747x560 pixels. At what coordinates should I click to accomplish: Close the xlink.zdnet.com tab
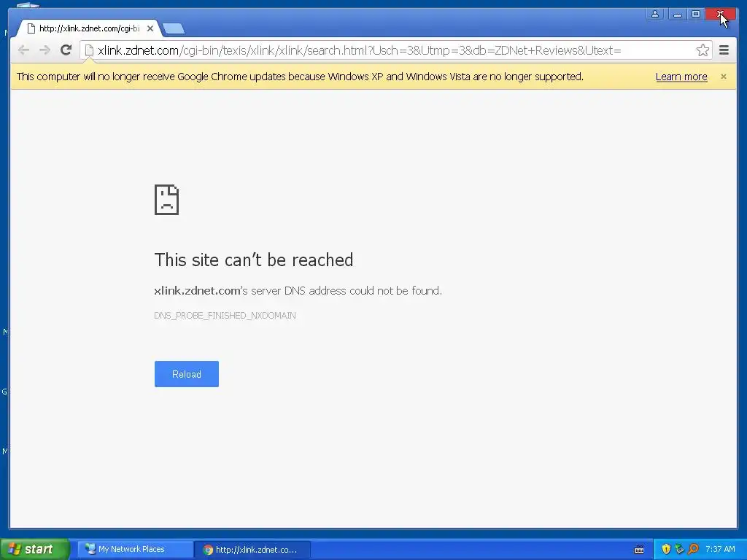tap(150, 28)
